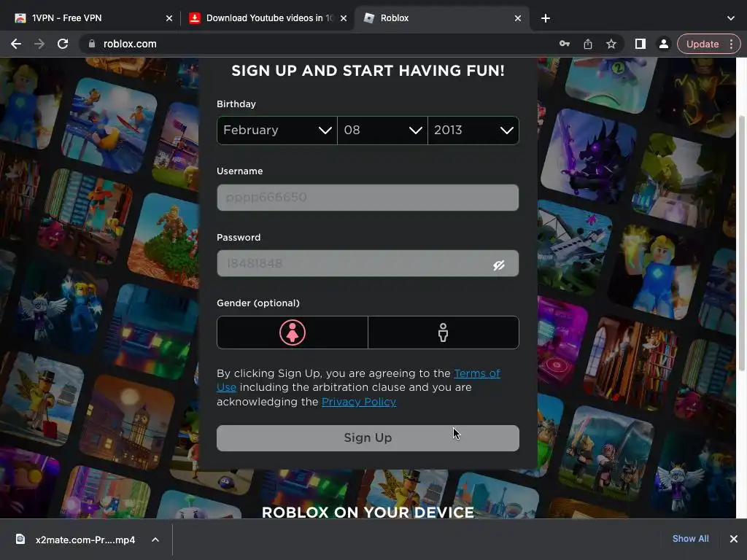Open the birthday year dropdown
Screen dimensions: 747x560
click(473, 130)
